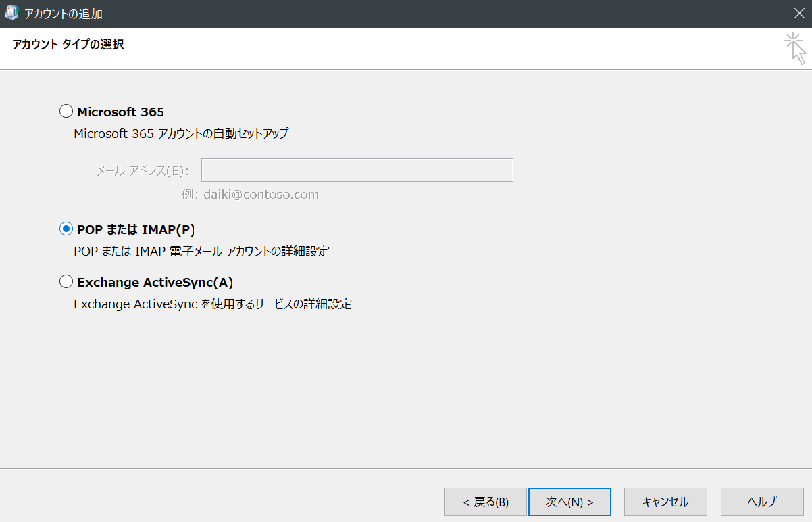The width and height of the screenshot is (812, 522).
Task: Click the メール アドレス(E) input field
Action: (357, 170)
